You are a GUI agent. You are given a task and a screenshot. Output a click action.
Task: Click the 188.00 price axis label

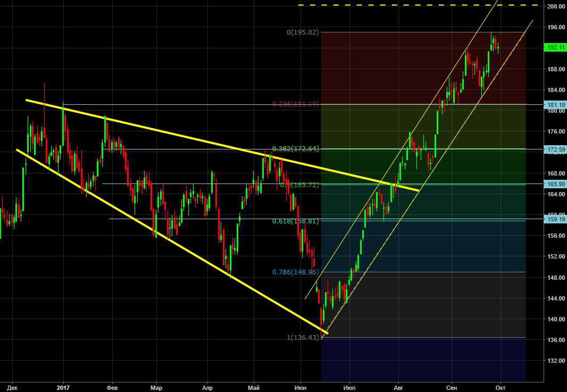coord(556,69)
